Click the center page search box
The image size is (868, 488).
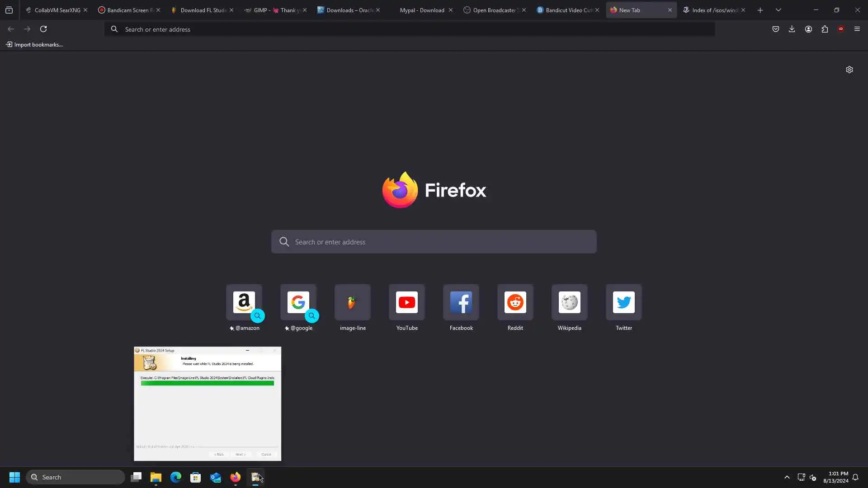point(434,242)
